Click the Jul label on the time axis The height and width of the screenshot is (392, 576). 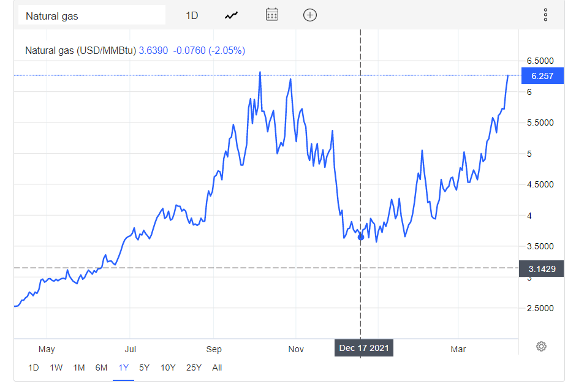131,349
